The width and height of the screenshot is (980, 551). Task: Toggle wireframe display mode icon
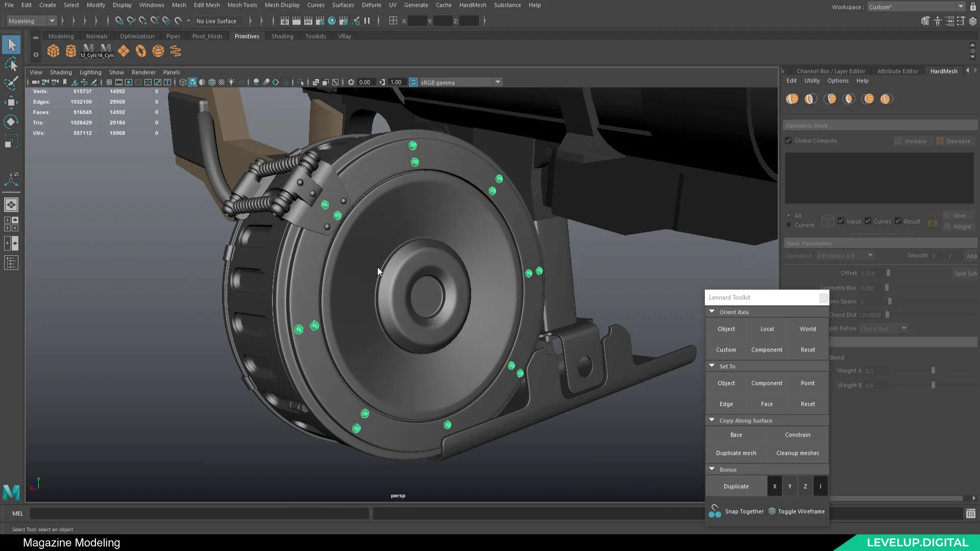pyautogui.click(x=772, y=511)
